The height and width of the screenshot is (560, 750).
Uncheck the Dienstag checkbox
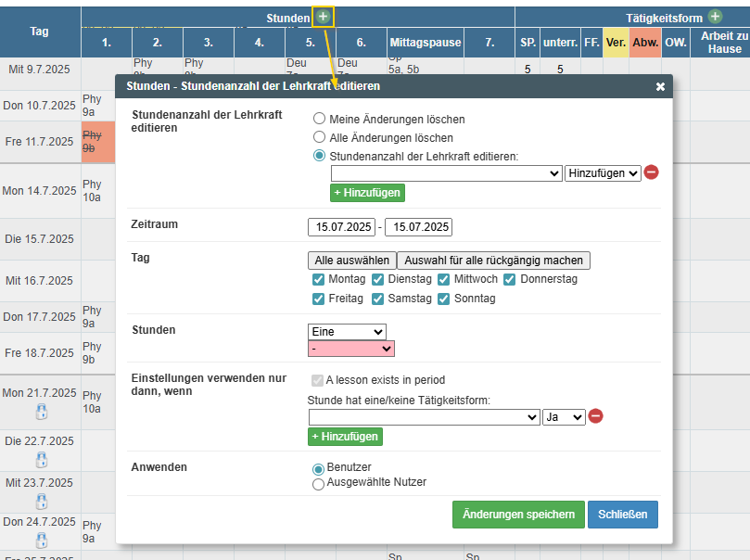tap(378, 279)
